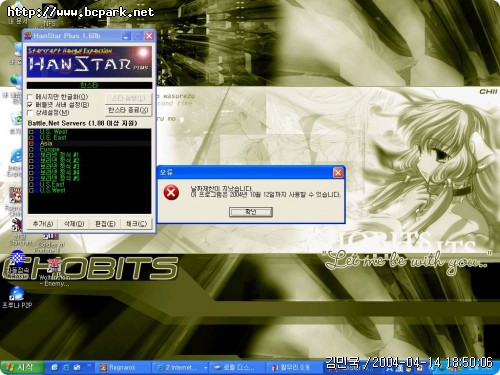The image size is (500, 375).
Task: Click third quick launch icon on taskbar
Action: [78, 367]
